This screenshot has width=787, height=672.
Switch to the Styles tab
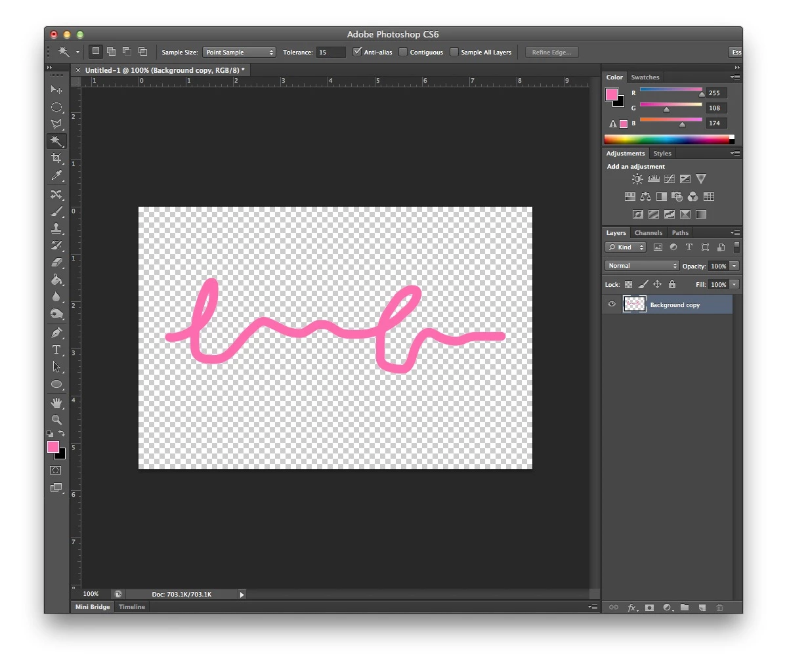[x=662, y=154]
